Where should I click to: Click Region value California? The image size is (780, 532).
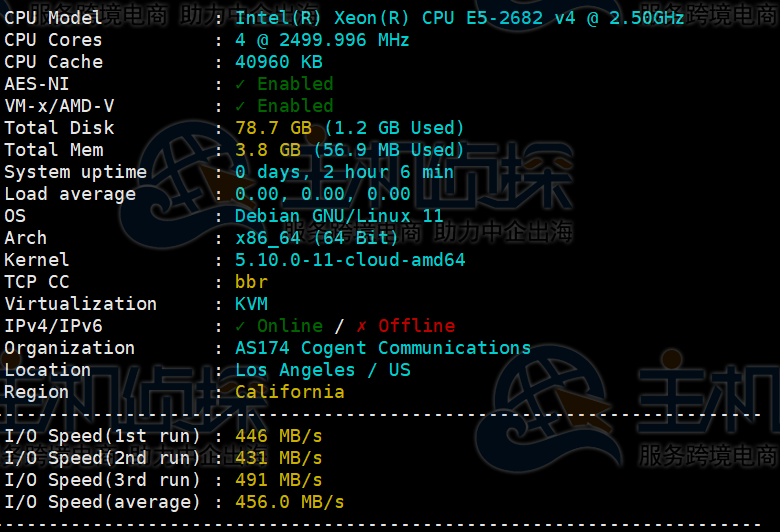pos(290,392)
